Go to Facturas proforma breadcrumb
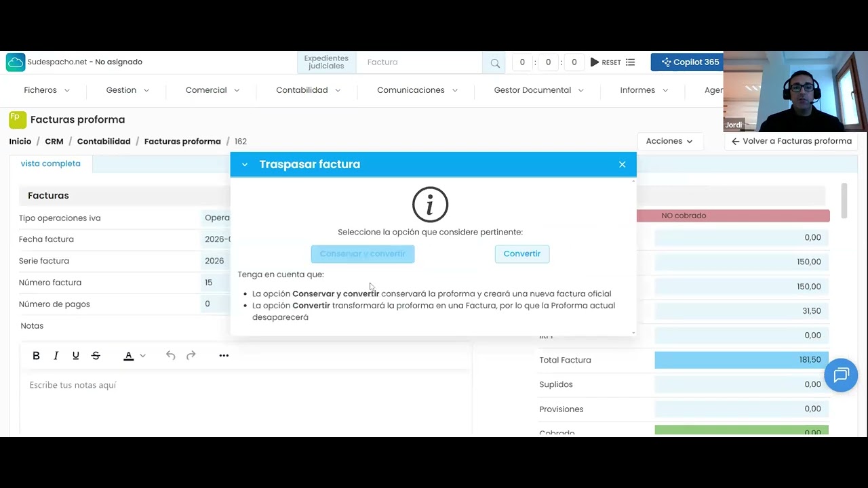 (x=182, y=142)
